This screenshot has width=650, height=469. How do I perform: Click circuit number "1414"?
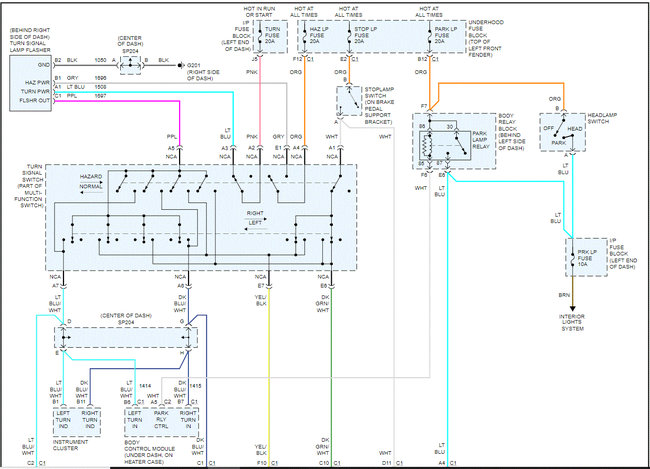(145, 386)
